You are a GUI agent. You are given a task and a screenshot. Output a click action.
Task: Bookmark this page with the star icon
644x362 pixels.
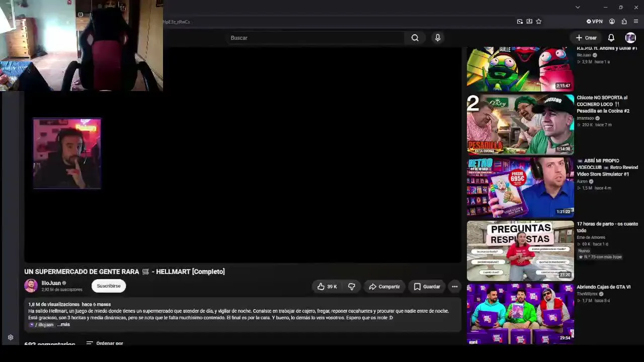539,22
